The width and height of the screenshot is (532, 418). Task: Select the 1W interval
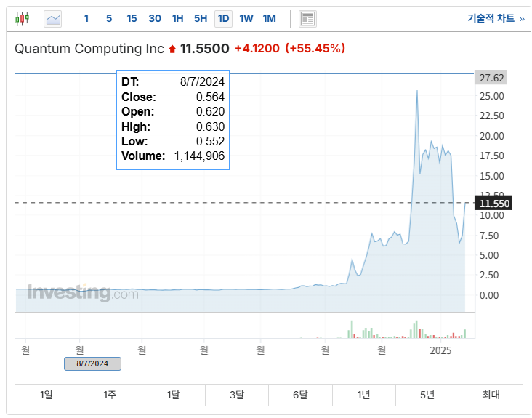[246, 18]
